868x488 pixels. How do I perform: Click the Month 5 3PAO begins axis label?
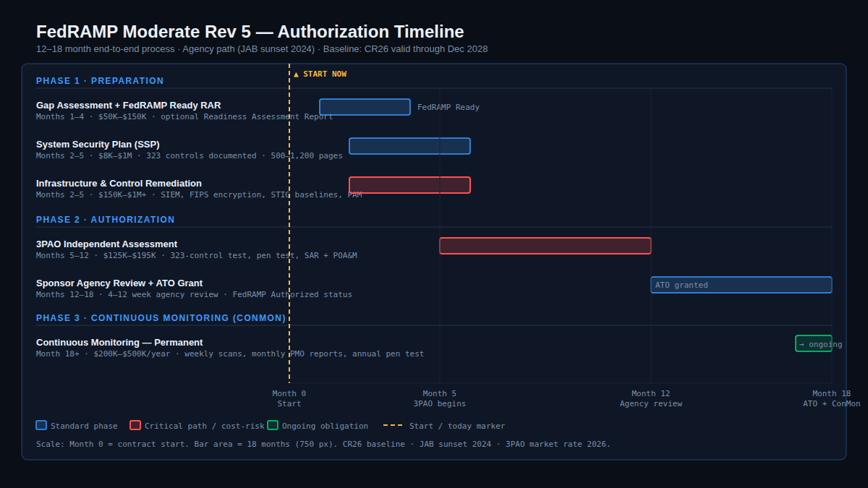coord(440,398)
